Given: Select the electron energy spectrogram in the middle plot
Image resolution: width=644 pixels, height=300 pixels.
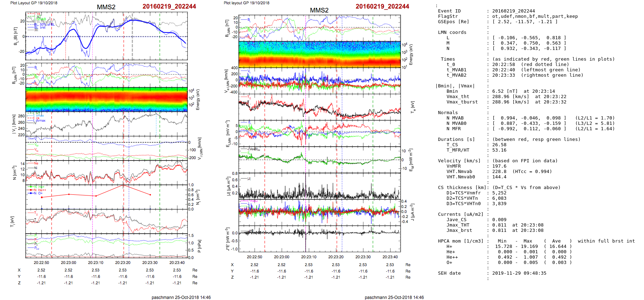Looking at the screenshot, I should (x=319, y=54).
